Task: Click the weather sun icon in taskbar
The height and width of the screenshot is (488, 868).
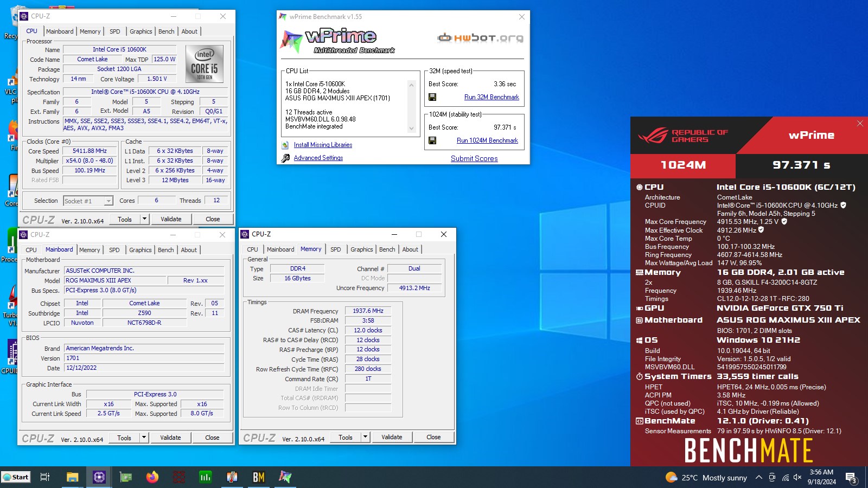Action: [672, 477]
